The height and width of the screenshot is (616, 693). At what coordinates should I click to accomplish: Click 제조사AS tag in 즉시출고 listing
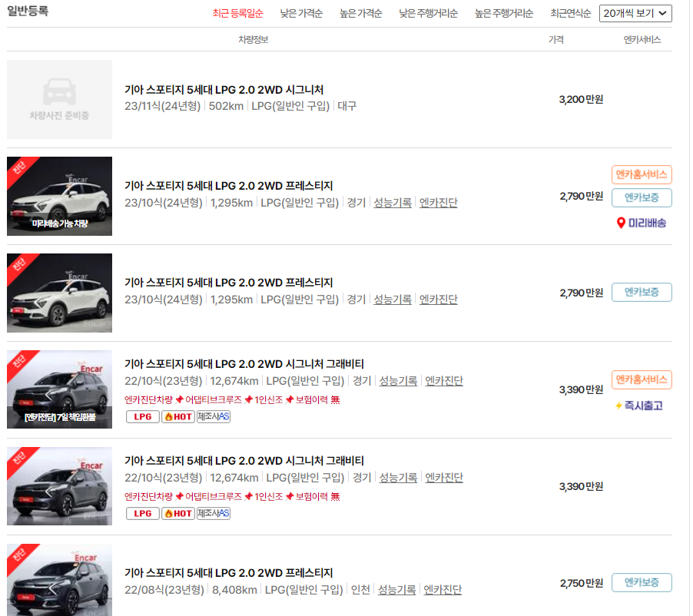(214, 417)
